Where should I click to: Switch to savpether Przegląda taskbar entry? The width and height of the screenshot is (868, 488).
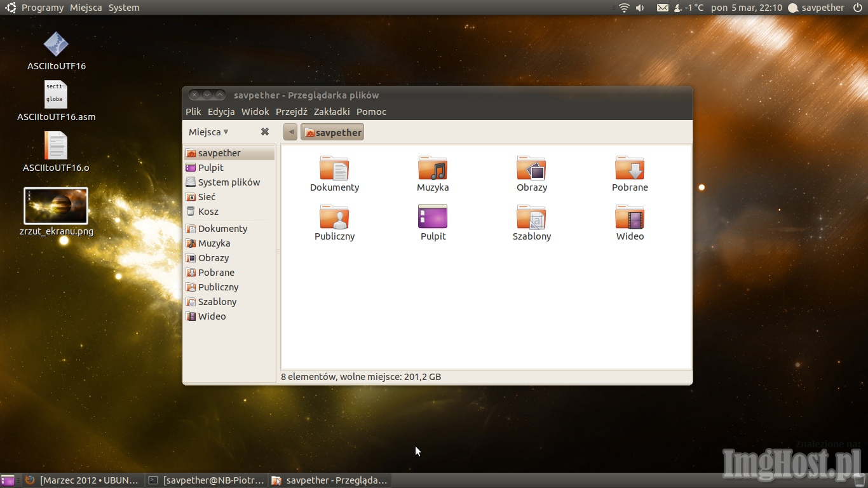coord(330,480)
